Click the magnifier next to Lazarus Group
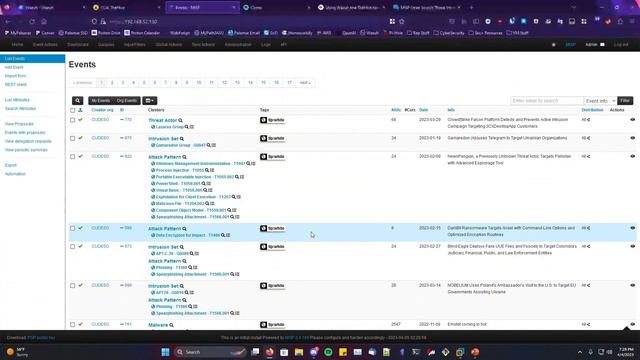 click(187, 127)
